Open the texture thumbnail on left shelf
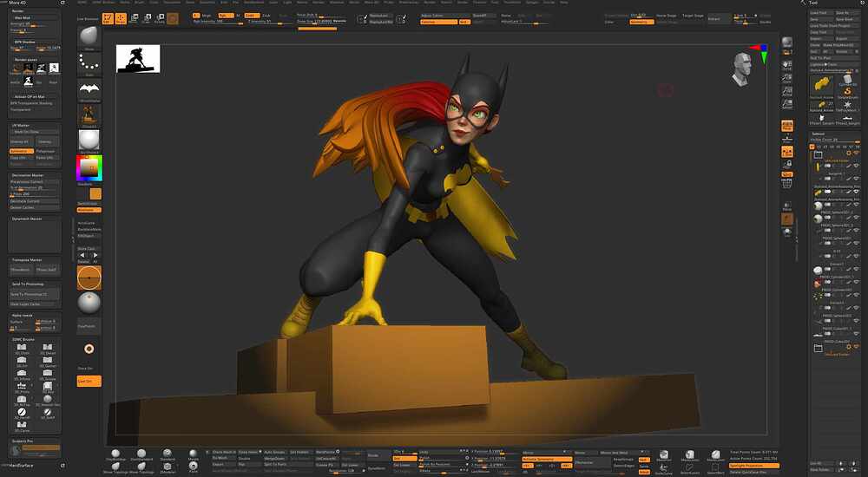 (89, 114)
